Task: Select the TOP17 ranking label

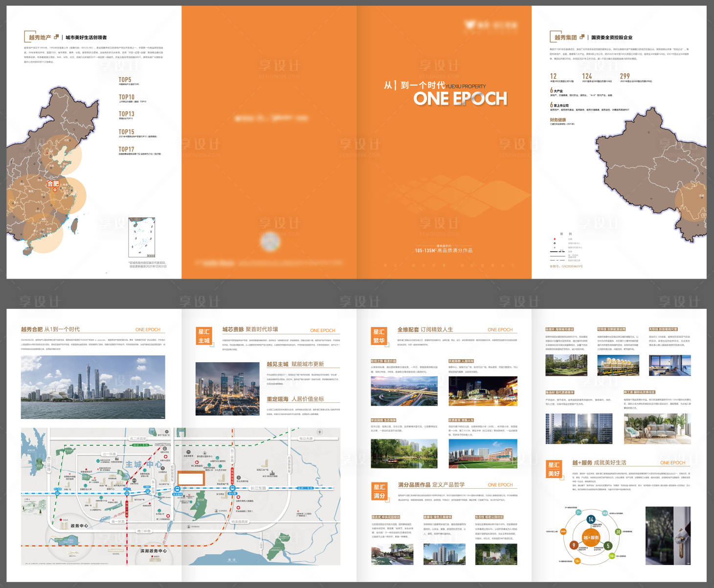Action: 126,149
